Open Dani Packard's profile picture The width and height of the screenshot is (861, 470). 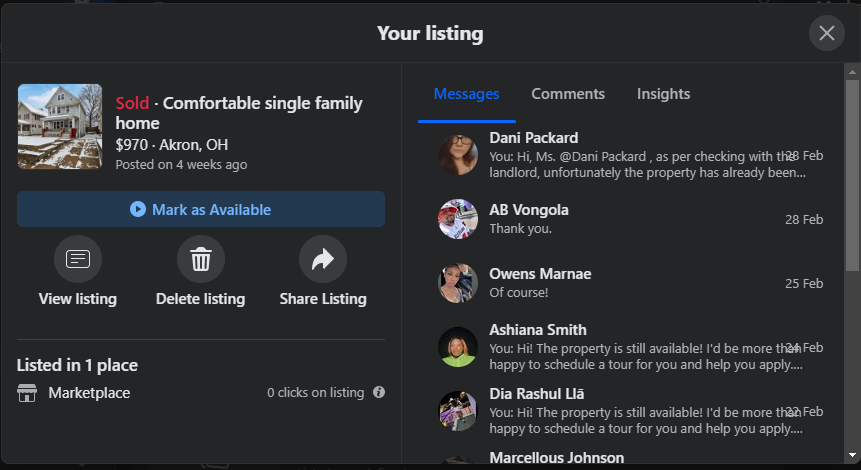tap(458, 155)
